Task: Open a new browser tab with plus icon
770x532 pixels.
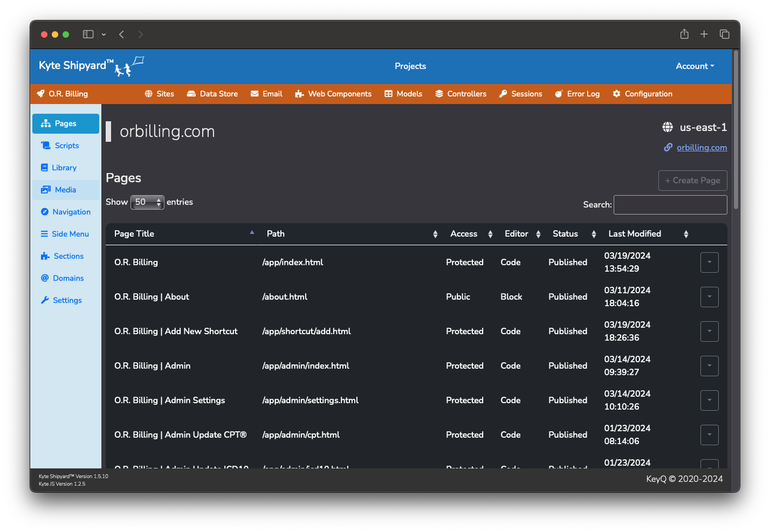Action: 704,34
